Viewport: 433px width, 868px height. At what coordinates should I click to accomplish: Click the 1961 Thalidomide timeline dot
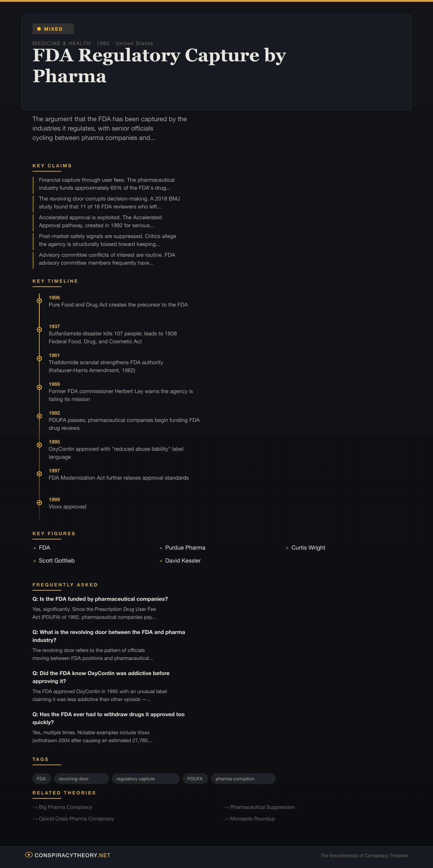click(39, 358)
